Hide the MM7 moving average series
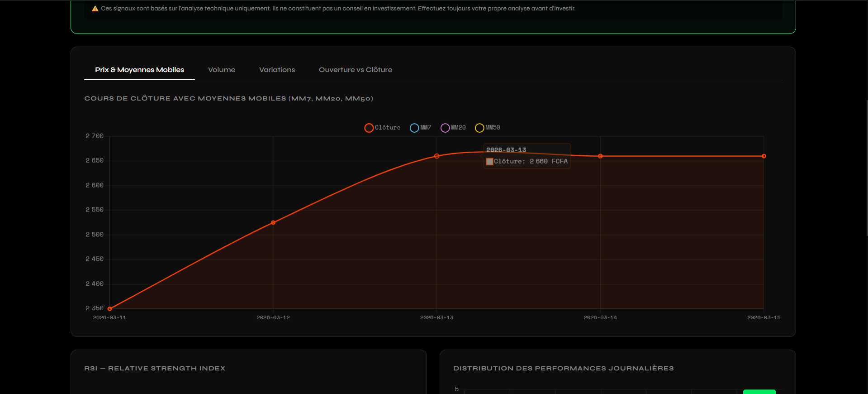868x394 pixels. click(414, 128)
